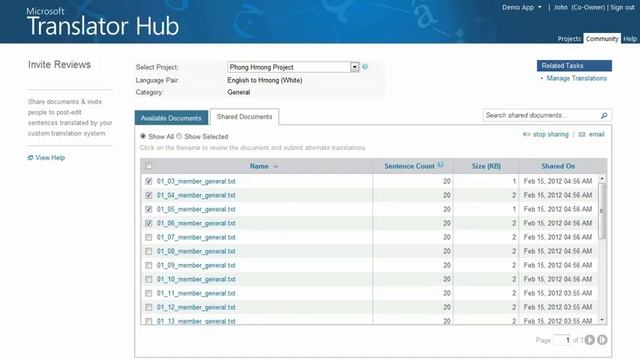Click the Sign out link
640x360 pixels.
click(622, 7)
